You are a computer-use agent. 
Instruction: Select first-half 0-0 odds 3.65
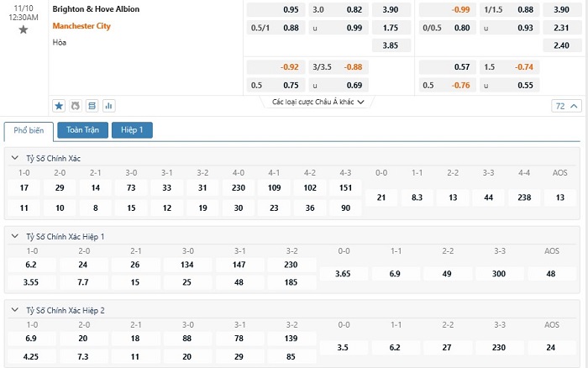pyautogui.click(x=343, y=273)
